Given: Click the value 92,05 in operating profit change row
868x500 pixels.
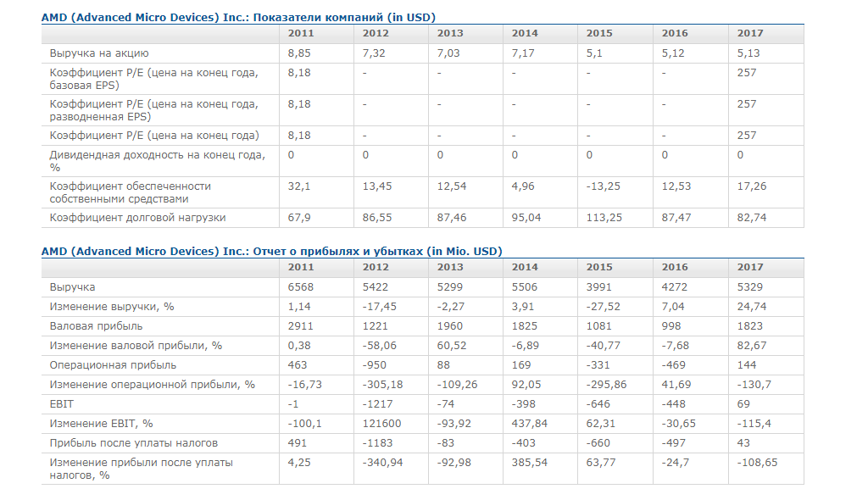Looking at the screenshot, I should click(x=526, y=385).
